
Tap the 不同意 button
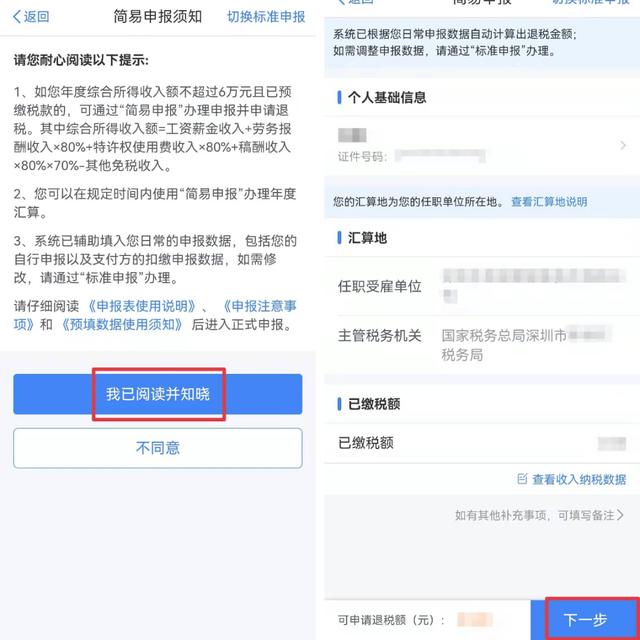coord(158,448)
